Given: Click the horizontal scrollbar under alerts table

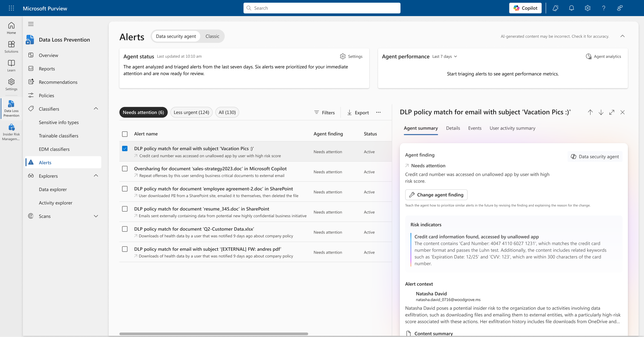Looking at the screenshot, I should (214, 334).
